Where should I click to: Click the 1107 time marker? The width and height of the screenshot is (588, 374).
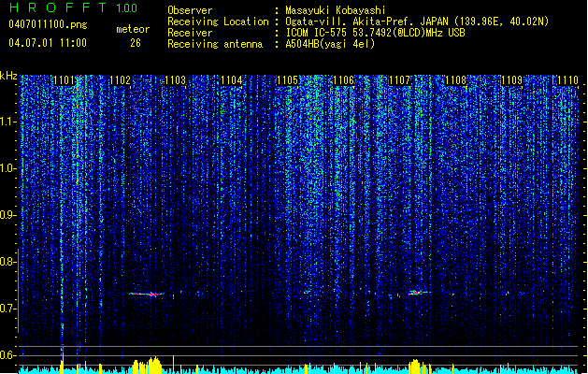pyautogui.click(x=400, y=80)
